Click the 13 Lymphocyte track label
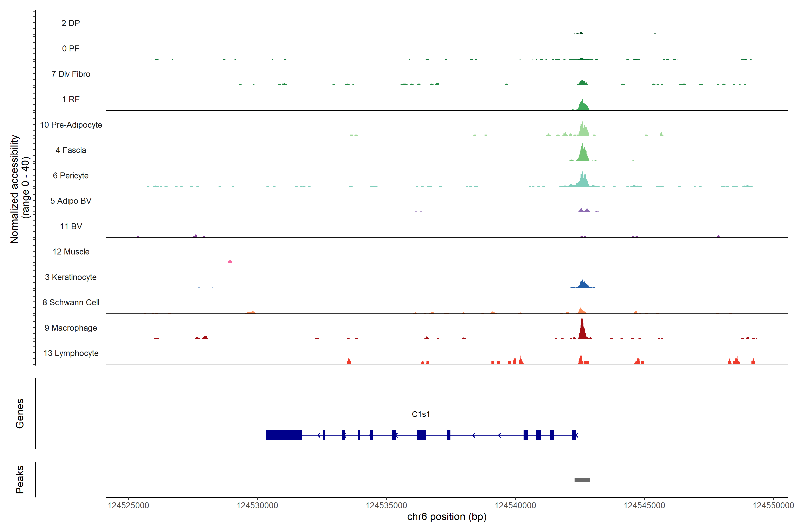 tap(71, 353)
